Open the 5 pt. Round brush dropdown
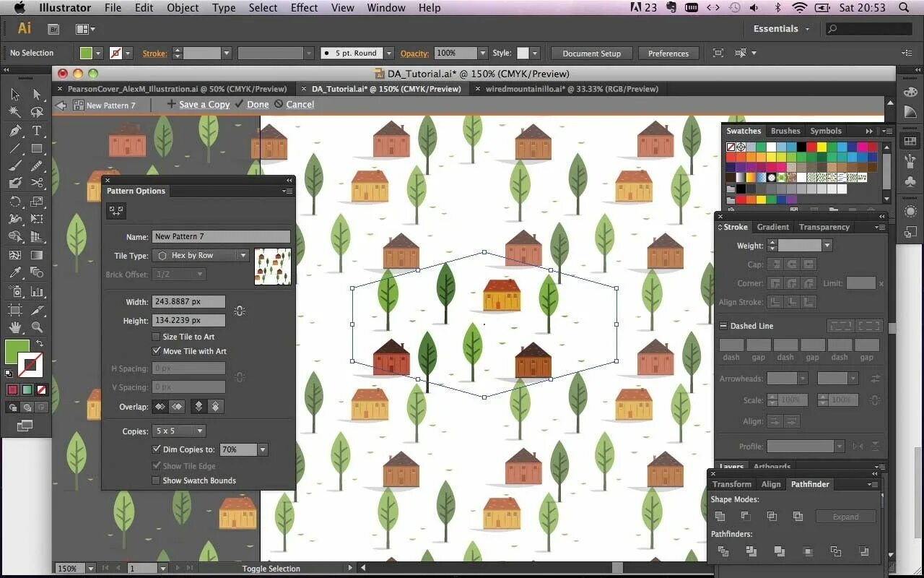924x578 pixels. tap(389, 53)
